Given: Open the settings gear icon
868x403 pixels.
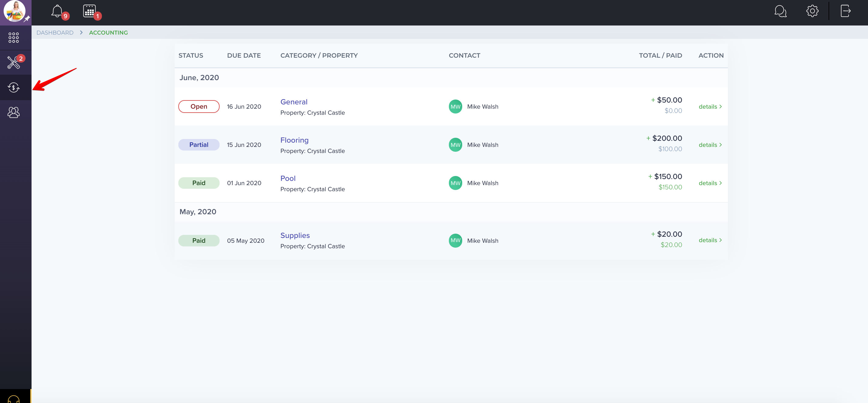Looking at the screenshot, I should click(812, 11).
